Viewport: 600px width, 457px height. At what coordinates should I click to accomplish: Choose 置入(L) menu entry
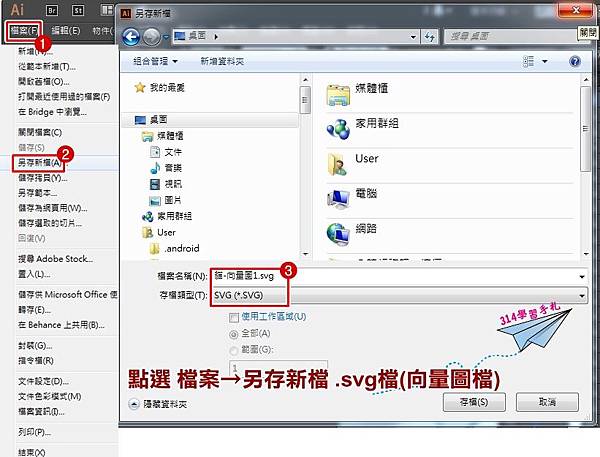[x=34, y=274]
